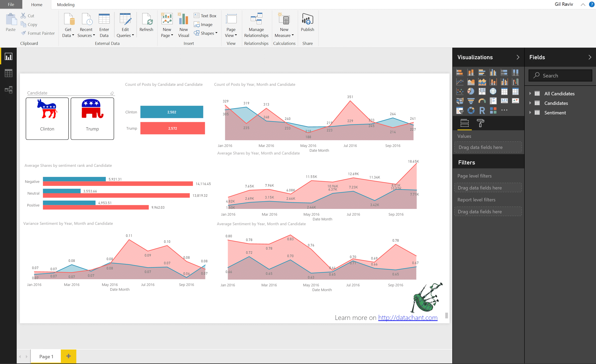This screenshot has width=596, height=364.
Task: Open the Get Data dropdown
Action: [68, 35]
